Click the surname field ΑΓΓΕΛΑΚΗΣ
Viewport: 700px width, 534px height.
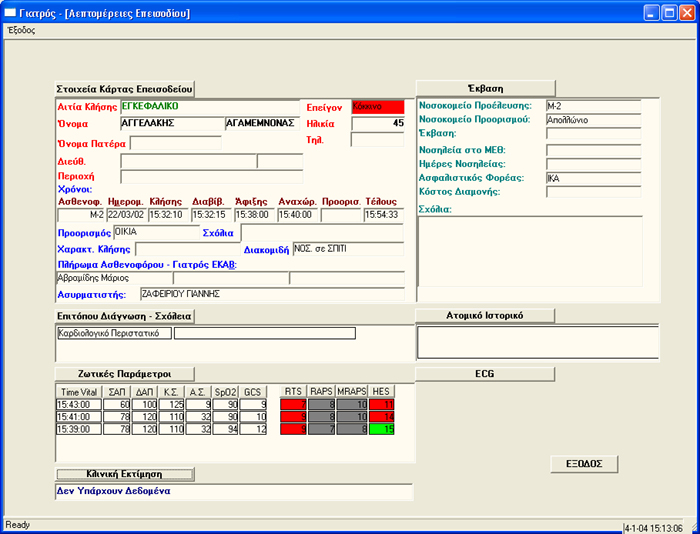172,123
